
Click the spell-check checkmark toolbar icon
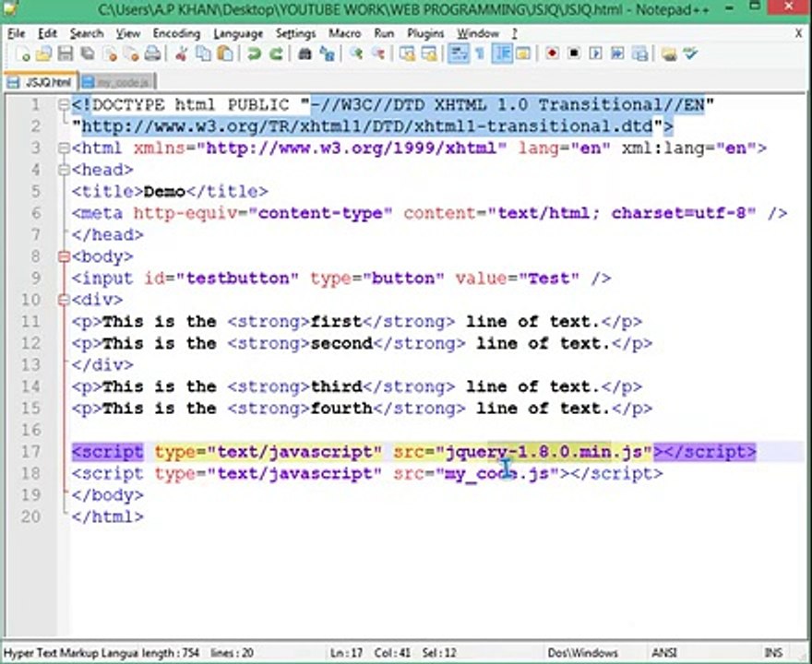pos(691,53)
